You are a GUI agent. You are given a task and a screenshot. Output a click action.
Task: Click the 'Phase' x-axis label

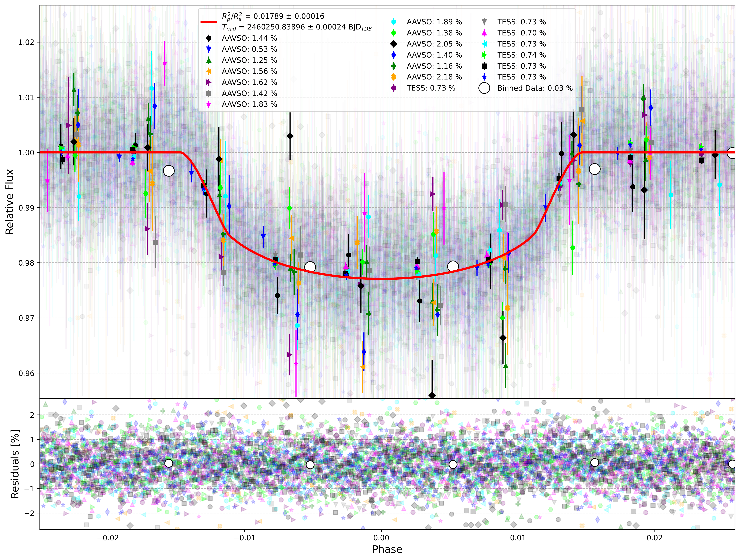[387, 549]
